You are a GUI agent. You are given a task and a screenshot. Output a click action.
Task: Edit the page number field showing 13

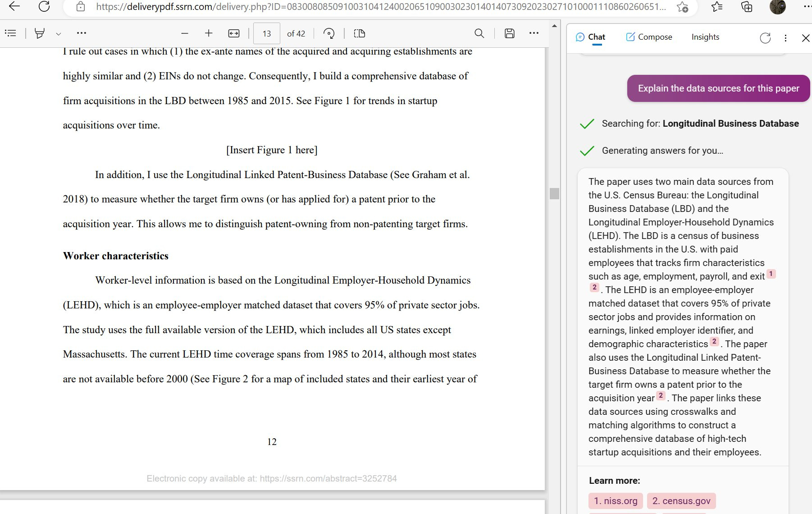267,33
